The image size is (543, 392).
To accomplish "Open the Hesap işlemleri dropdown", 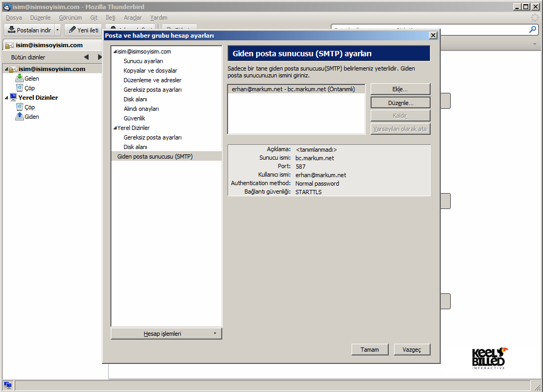I will click(166, 334).
